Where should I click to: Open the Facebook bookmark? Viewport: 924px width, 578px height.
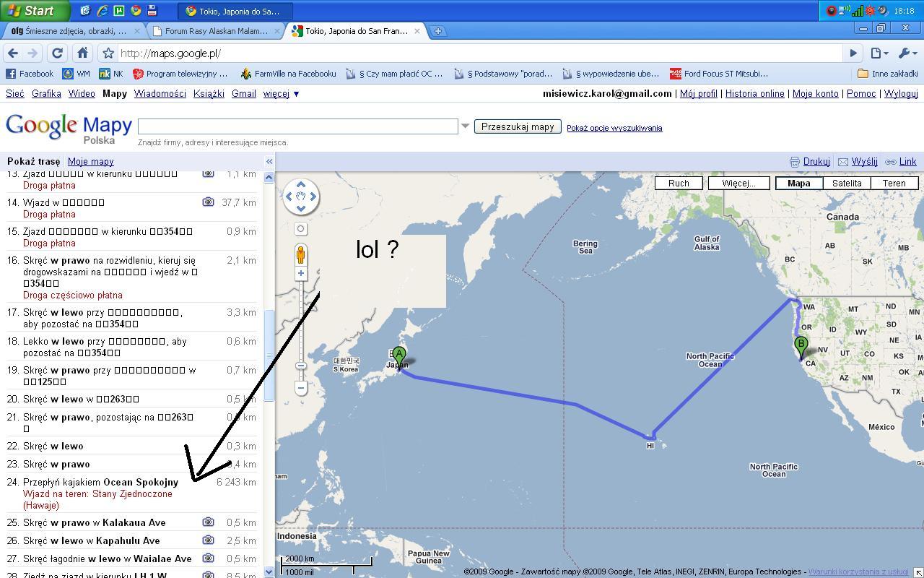[x=30, y=74]
